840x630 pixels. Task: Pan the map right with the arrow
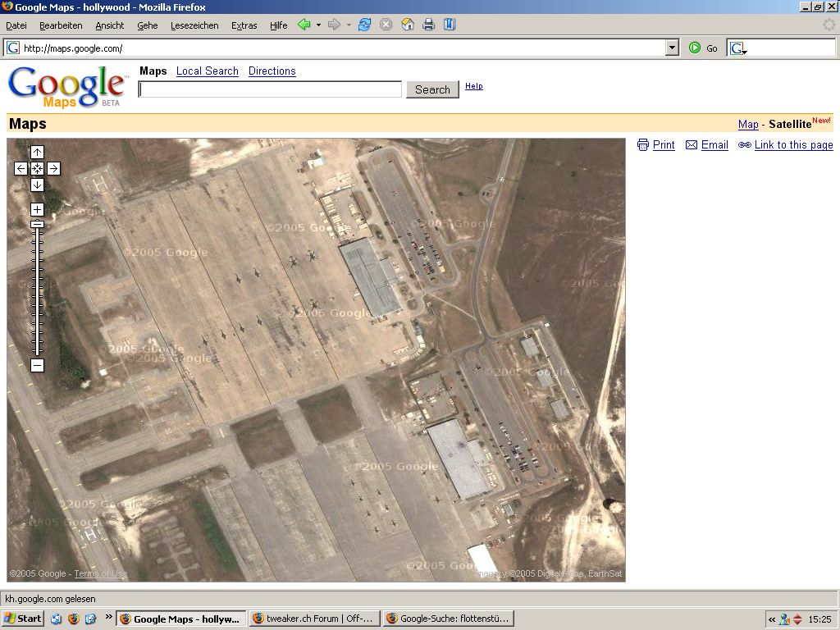(53, 168)
